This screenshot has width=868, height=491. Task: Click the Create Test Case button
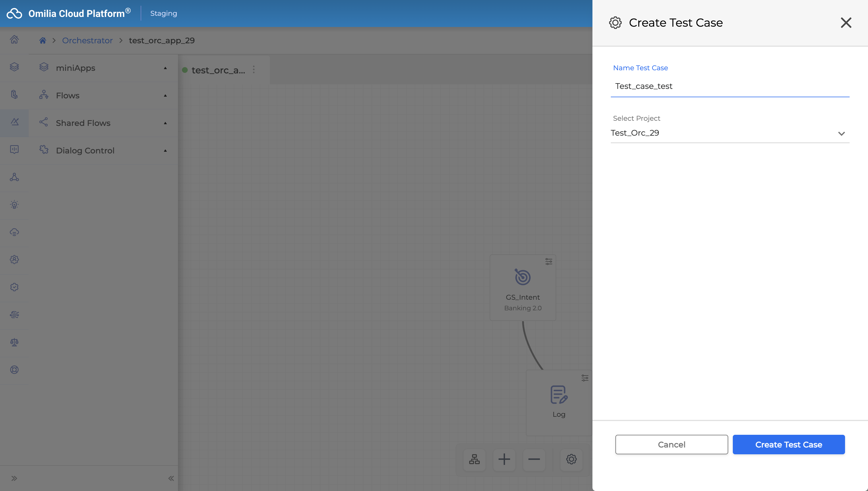pyautogui.click(x=788, y=445)
